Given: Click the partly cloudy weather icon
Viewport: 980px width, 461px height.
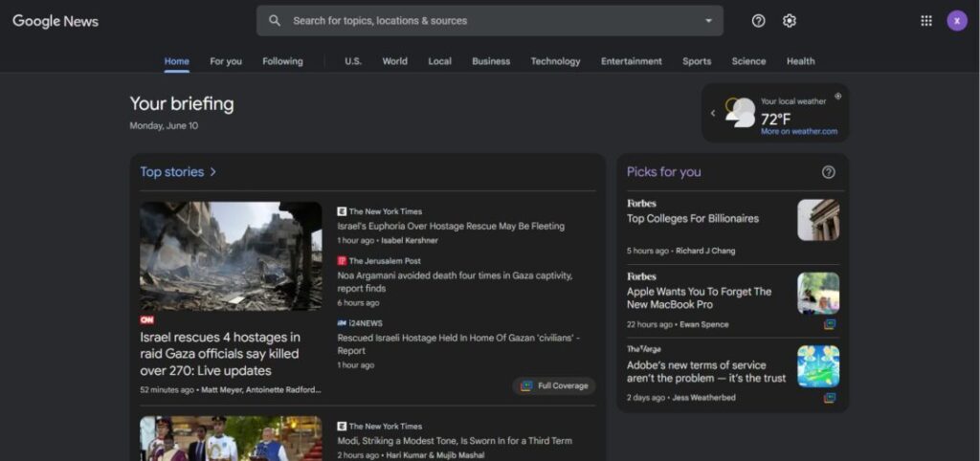Looking at the screenshot, I should [x=740, y=113].
